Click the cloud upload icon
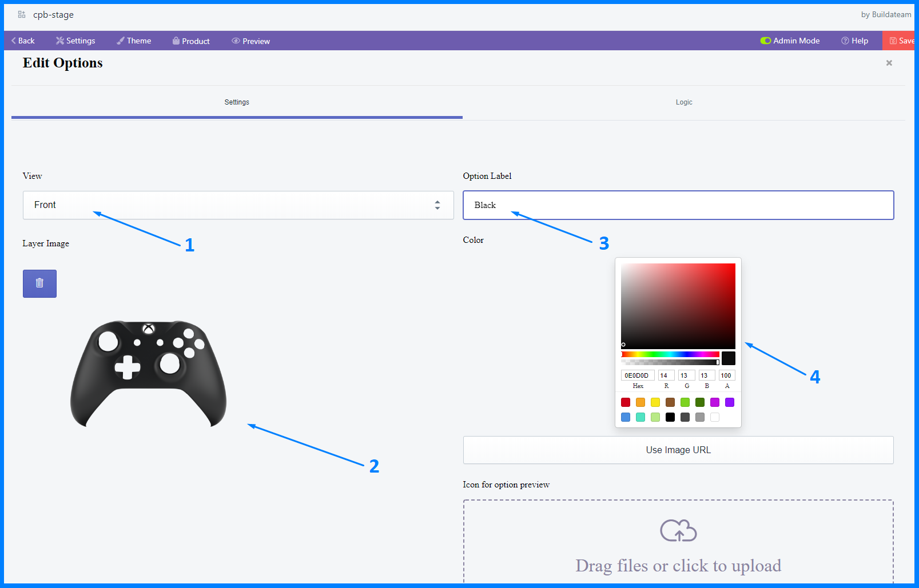Screen dimensions: 919x588 coord(678,530)
